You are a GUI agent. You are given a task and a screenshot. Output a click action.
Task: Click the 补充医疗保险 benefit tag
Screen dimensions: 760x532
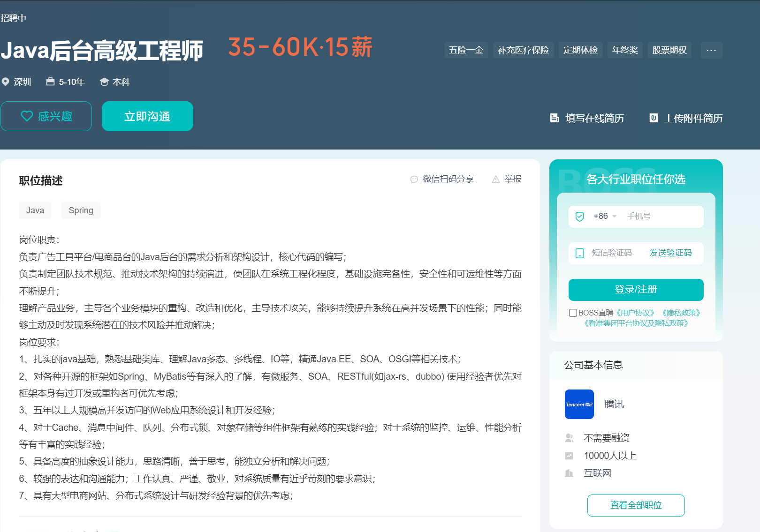click(523, 50)
